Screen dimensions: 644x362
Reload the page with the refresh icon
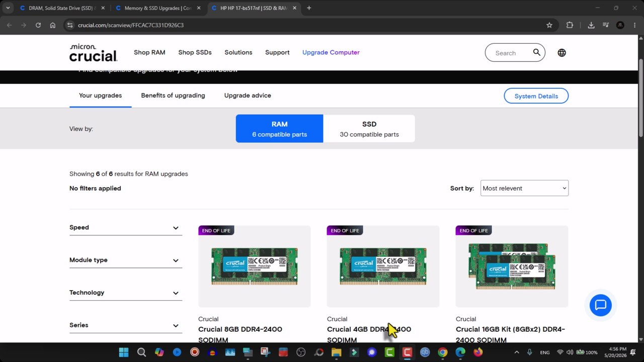[38, 25]
